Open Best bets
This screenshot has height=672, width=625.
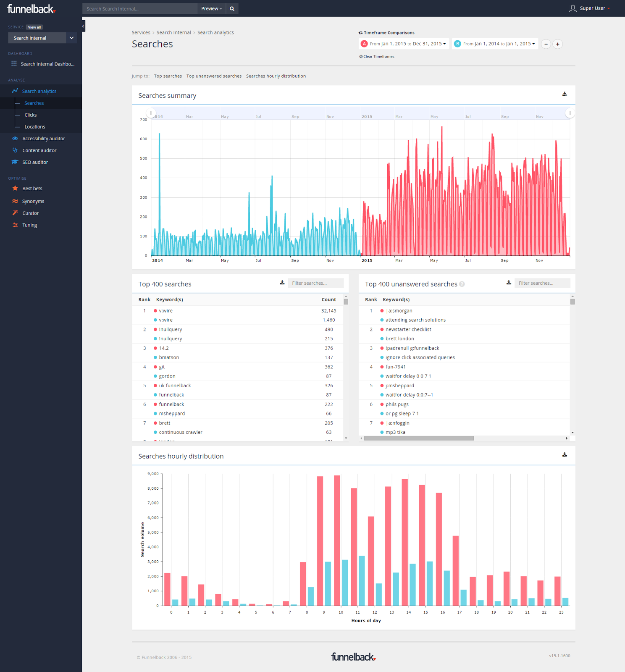coord(32,189)
